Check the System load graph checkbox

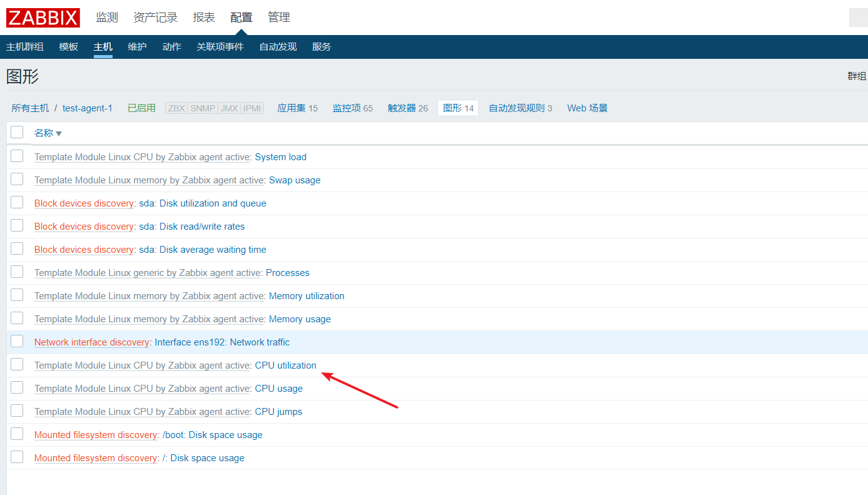[17, 156]
